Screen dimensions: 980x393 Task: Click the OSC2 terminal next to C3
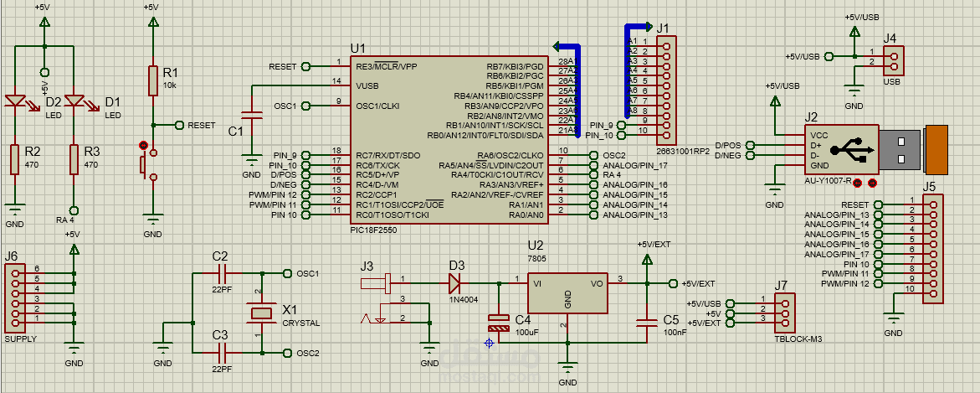point(287,354)
